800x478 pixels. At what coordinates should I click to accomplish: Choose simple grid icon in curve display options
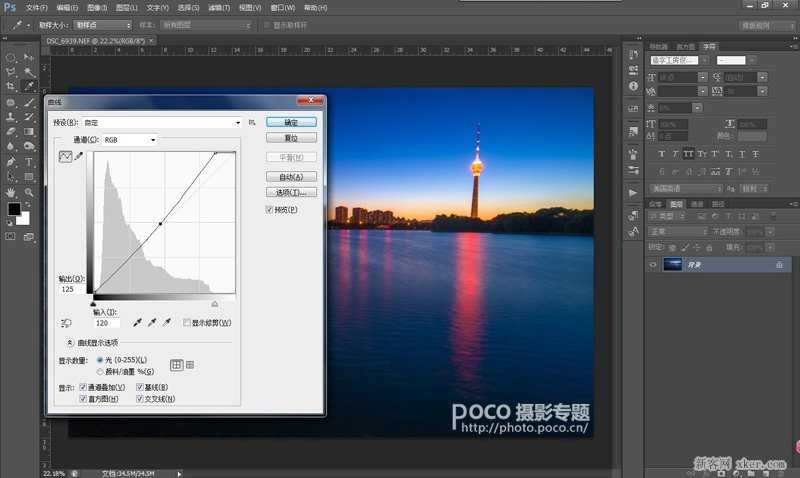177,365
